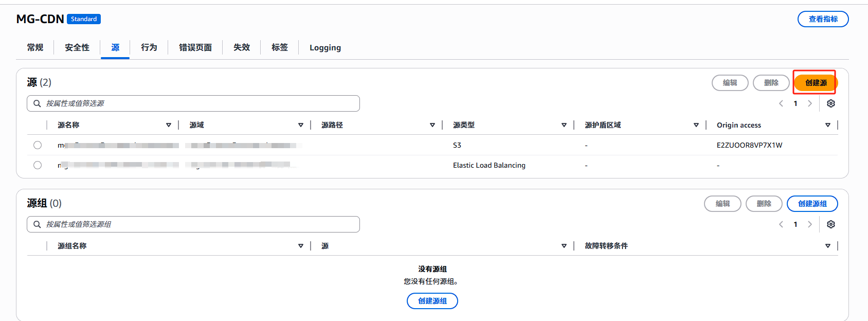
Task: Click the orange 创建源 button
Action: click(x=816, y=83)
